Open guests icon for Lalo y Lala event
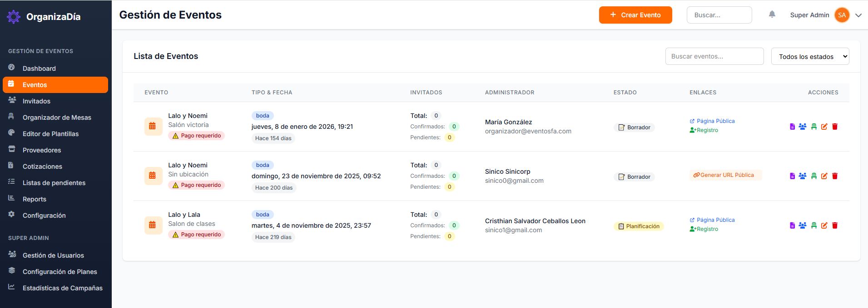Viewport: 868px width, 308px height. [x=803, y=225]
